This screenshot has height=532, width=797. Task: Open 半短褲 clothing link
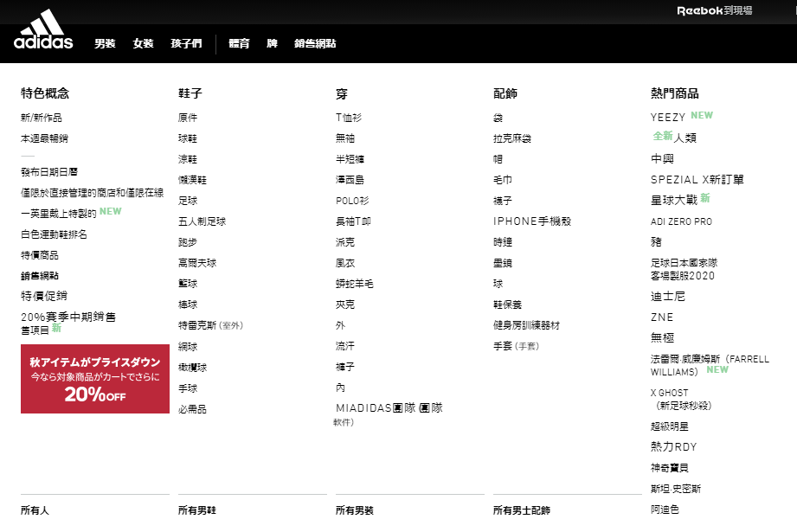tap(350, 159)
